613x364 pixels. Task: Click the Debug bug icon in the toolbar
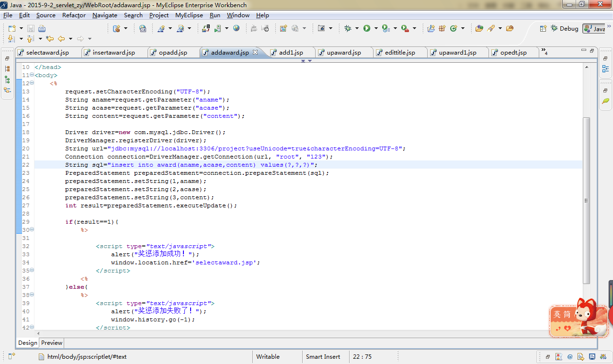click(x=348, y=28)
